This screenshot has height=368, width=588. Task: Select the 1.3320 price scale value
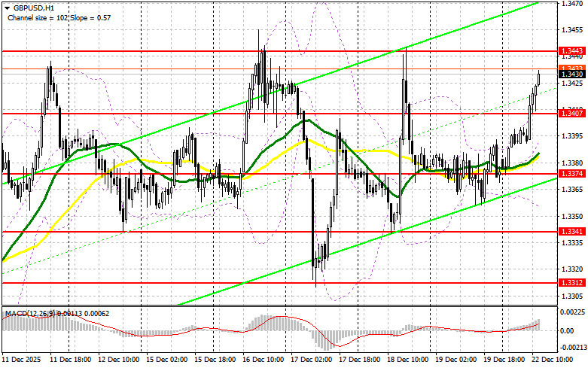click(x=571, y=269)
